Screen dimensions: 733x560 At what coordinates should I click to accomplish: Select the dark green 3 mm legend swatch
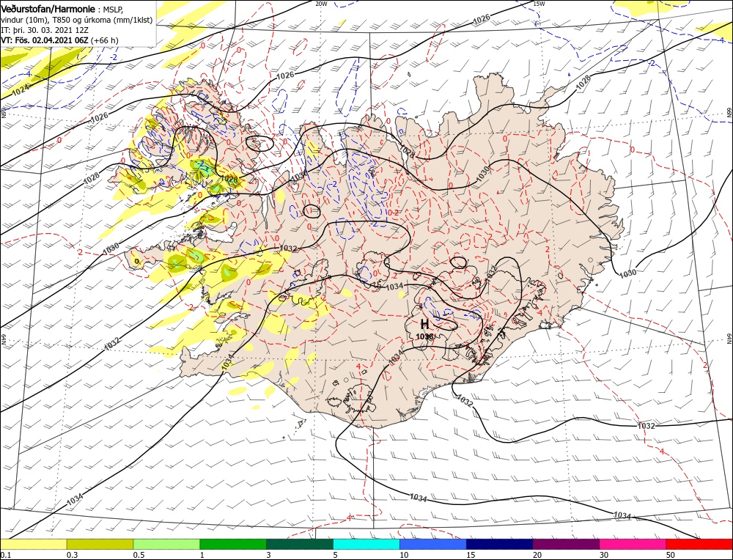click(x=300, y=544)
